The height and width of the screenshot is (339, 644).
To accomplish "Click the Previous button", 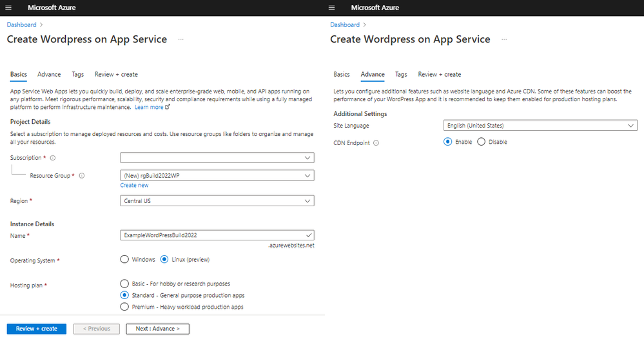I will tap(97, 329).
